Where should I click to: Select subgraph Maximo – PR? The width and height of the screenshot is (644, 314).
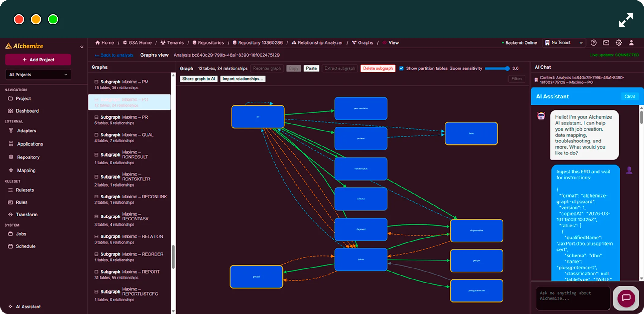[x=129, y=120]
